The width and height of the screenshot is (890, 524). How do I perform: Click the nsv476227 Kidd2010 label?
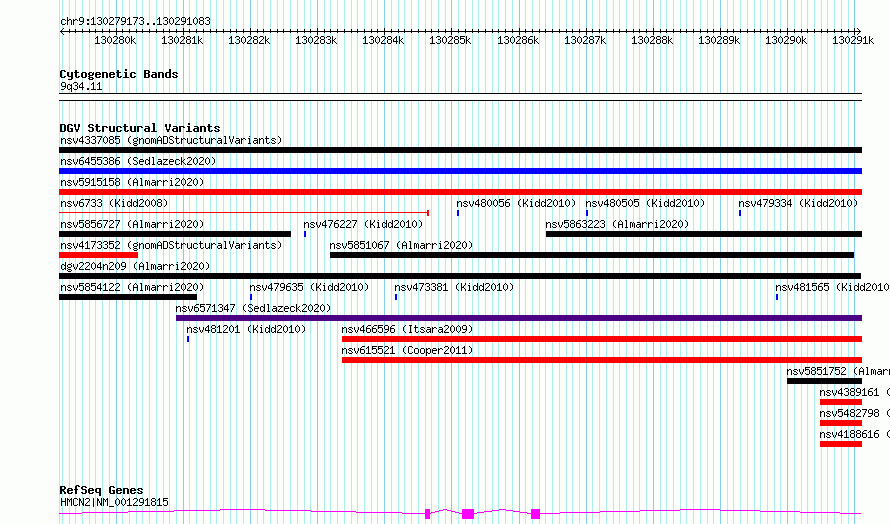pos(363,224)
